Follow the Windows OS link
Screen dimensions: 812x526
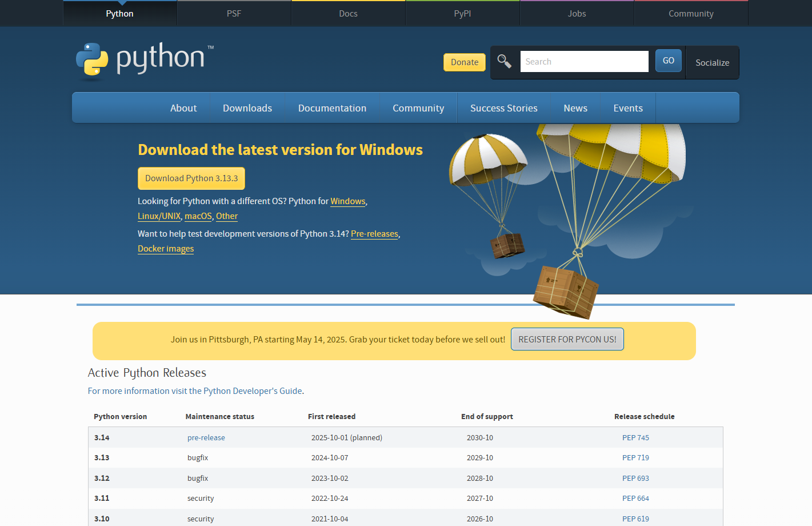348,201
